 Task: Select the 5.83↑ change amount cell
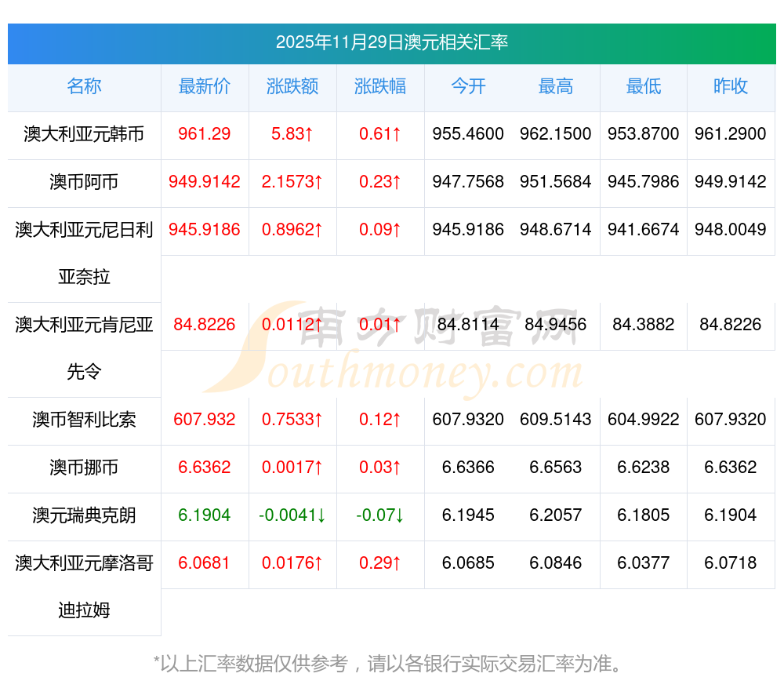point(292,134)
